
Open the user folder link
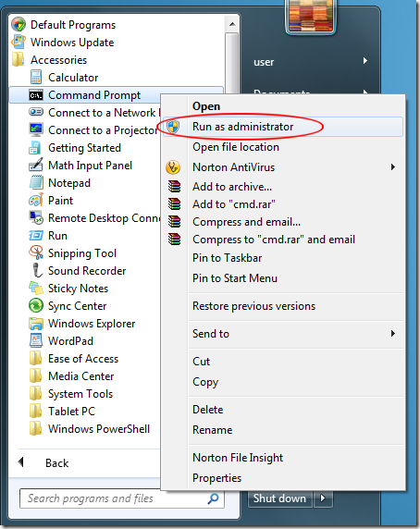pyautogui.click(x=264, y=62)
